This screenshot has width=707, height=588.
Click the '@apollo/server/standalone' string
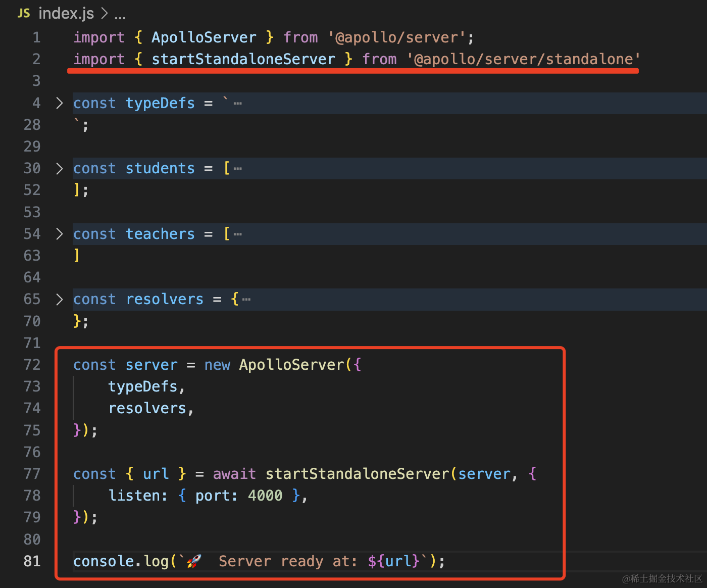click(523, 59)
